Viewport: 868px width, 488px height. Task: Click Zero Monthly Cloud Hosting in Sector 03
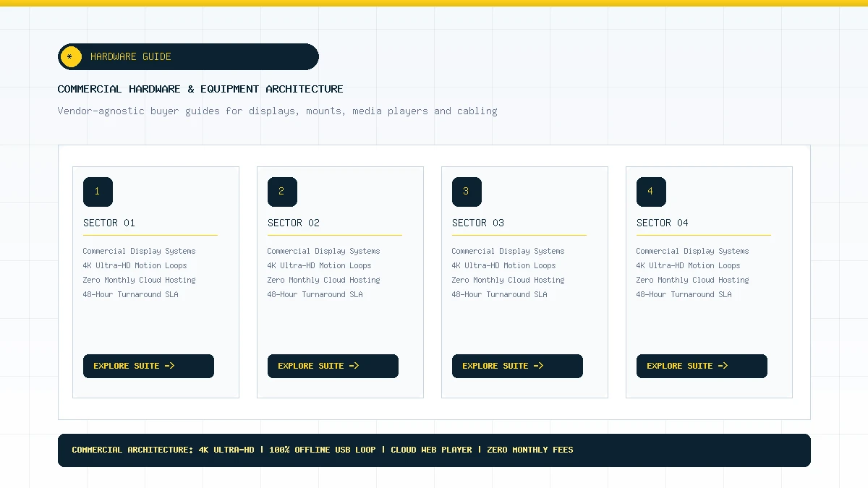point(508,280)
